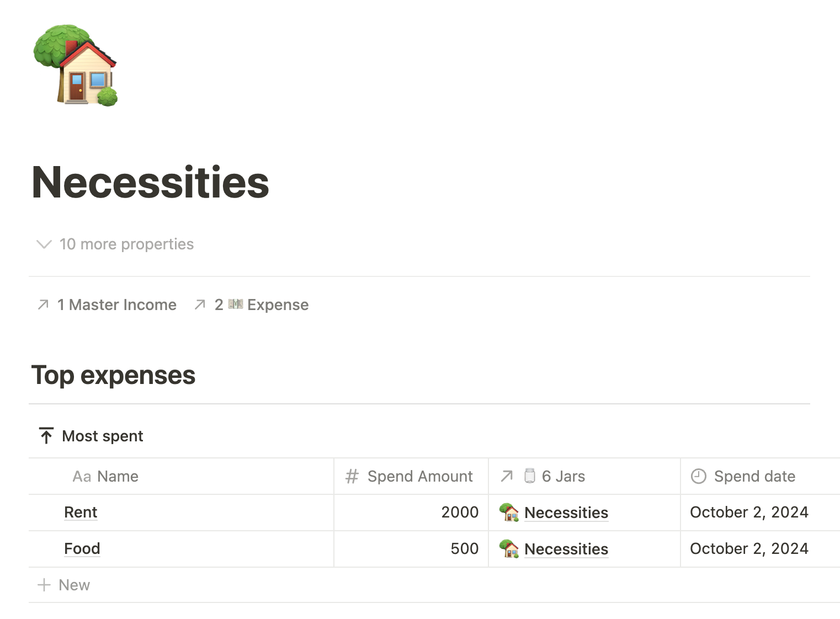Screen dimensions: 840x619
Task: Click the house page icon
Action: [x=76, y=66]
